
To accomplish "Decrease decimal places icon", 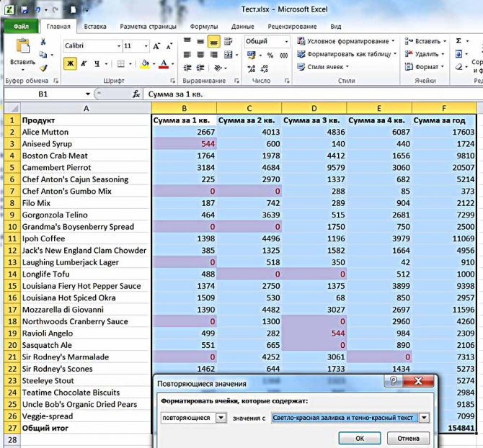I will coord(265,68).
